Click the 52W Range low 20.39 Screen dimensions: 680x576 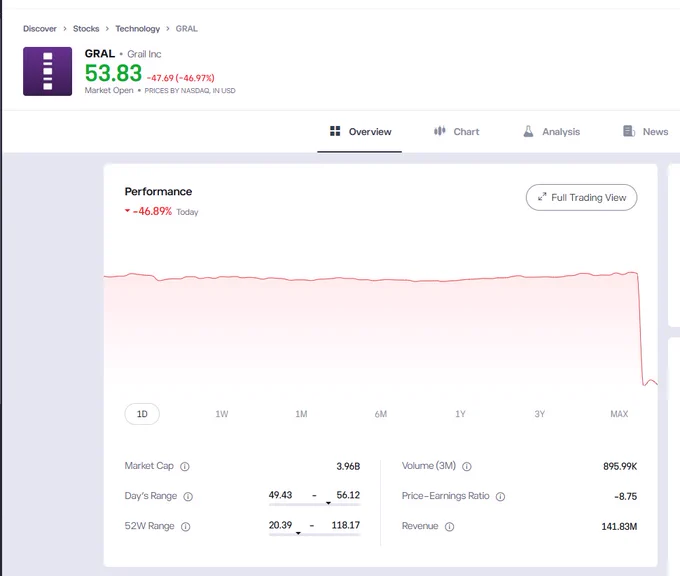pos(280,525)
